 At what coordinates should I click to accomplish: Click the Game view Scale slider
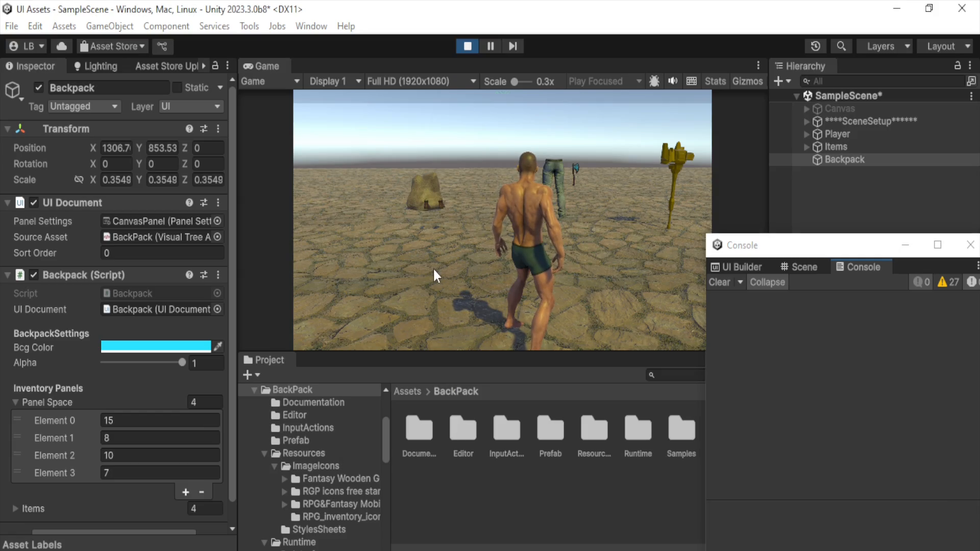521,81
